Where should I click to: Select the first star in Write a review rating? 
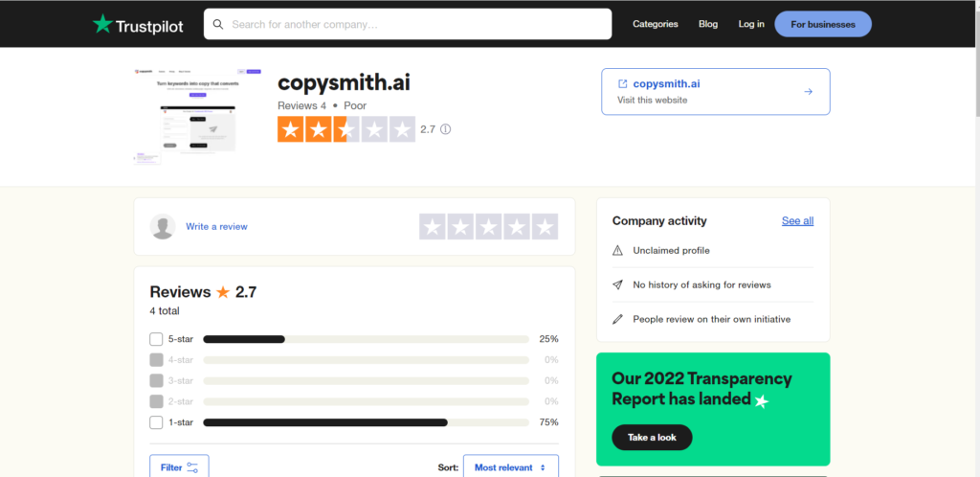tap(433, 227)
